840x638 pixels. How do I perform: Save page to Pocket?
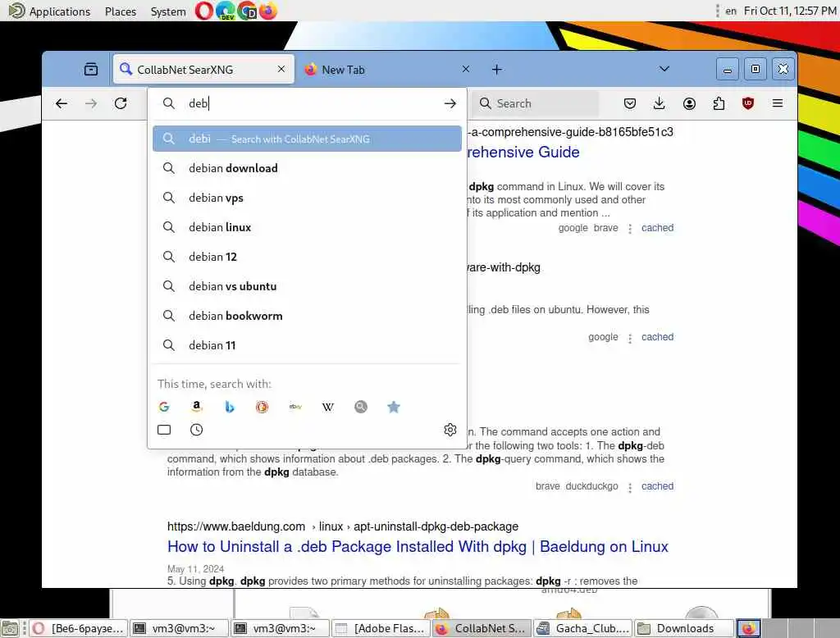tap(630, 103)
